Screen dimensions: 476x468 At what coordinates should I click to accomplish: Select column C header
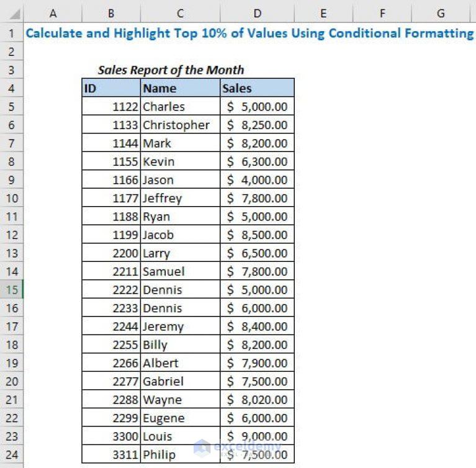181,14
